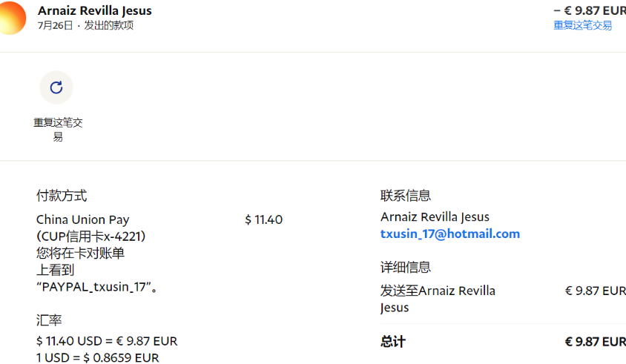
Task: Click the top-right 重复这笔交易 link
Action: point(582,25)
